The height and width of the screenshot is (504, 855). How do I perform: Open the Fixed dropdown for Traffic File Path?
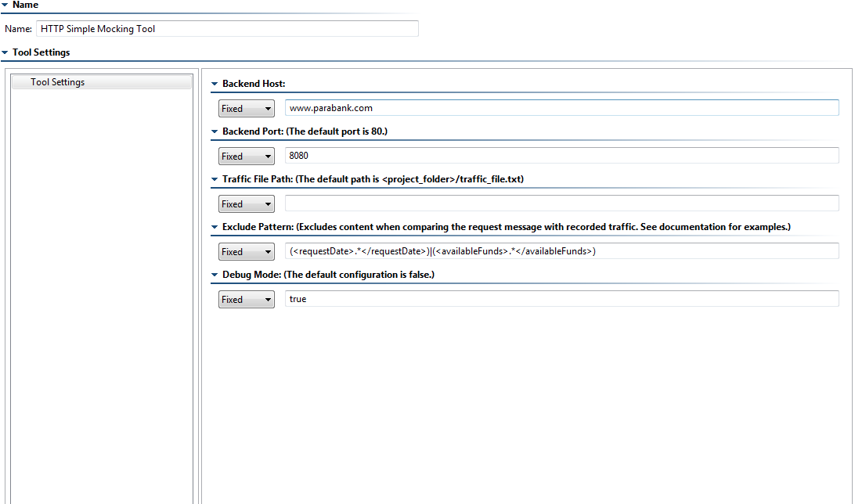[x=247, y=203]
